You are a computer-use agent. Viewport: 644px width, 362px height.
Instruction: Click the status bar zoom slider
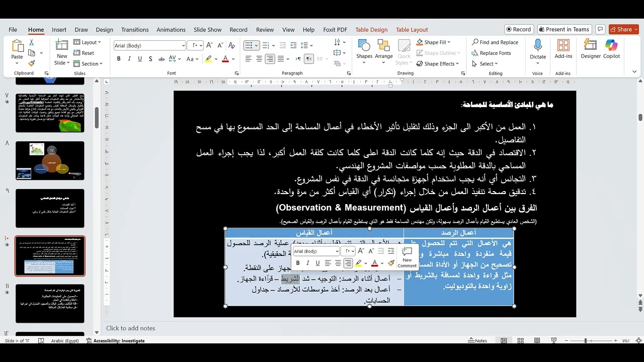pos(585,340)
